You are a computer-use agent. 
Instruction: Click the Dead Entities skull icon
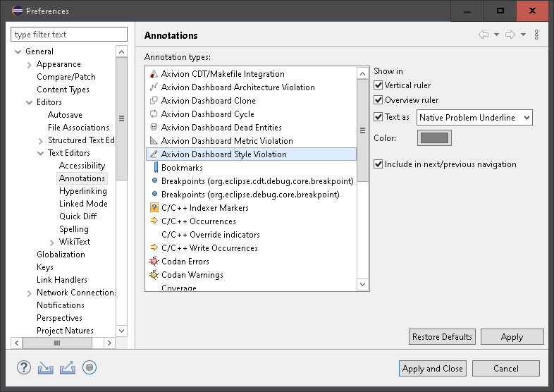[154, 127]
